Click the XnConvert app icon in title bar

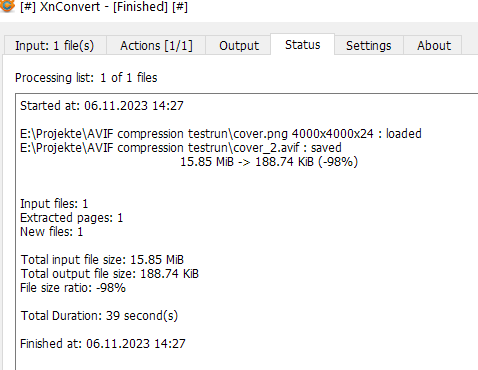pos(7,6)
